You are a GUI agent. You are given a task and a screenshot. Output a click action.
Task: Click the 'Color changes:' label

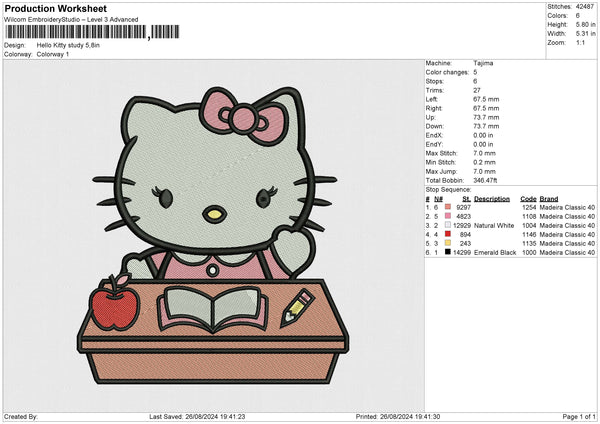point(447,72)
